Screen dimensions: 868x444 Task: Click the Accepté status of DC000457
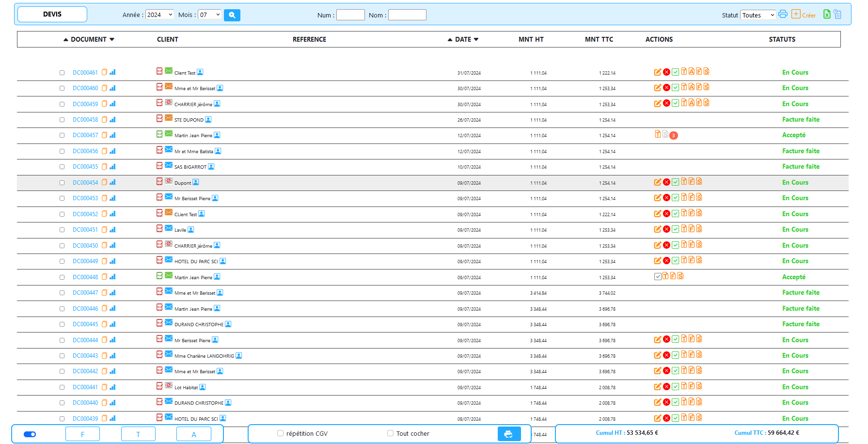pyautogui.click(x=794, y=135)
